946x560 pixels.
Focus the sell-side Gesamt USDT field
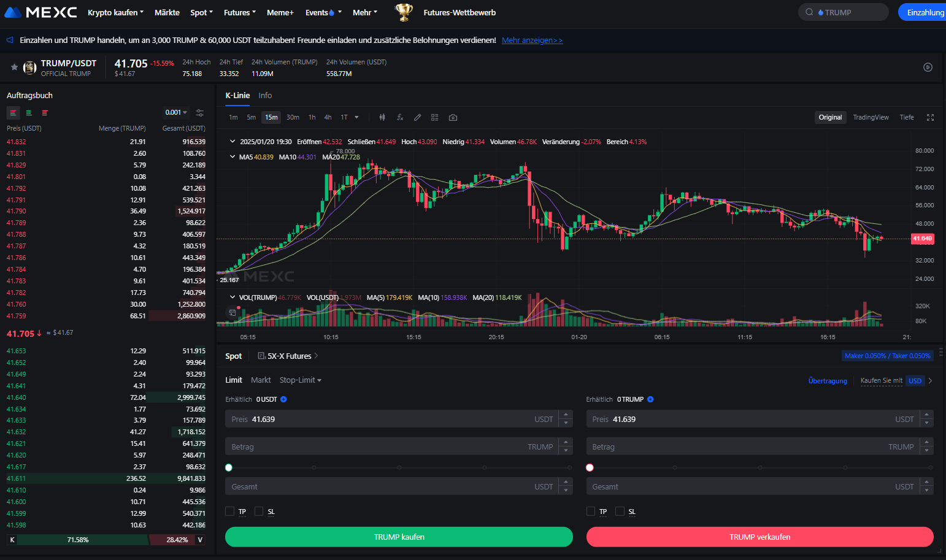click(x=759, y=486)
